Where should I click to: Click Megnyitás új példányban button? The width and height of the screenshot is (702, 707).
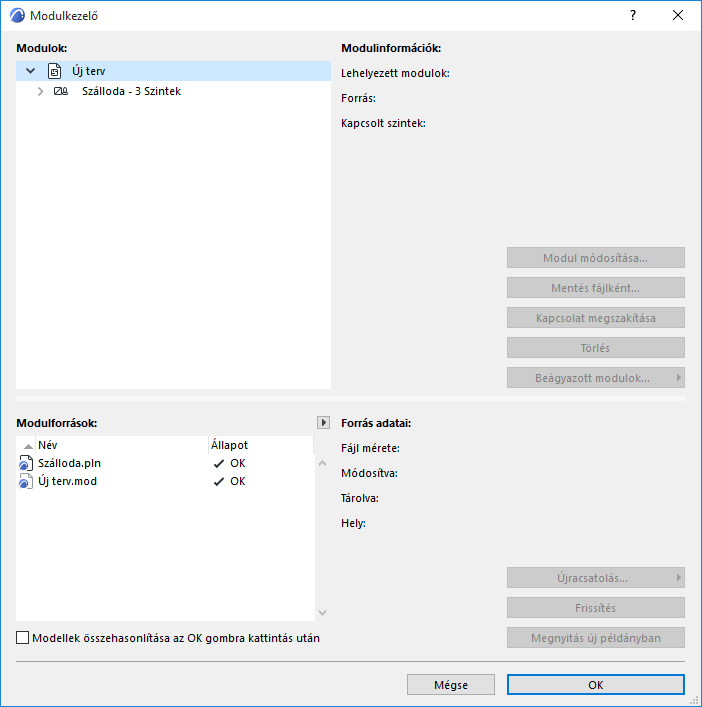[x=596, y=638]
